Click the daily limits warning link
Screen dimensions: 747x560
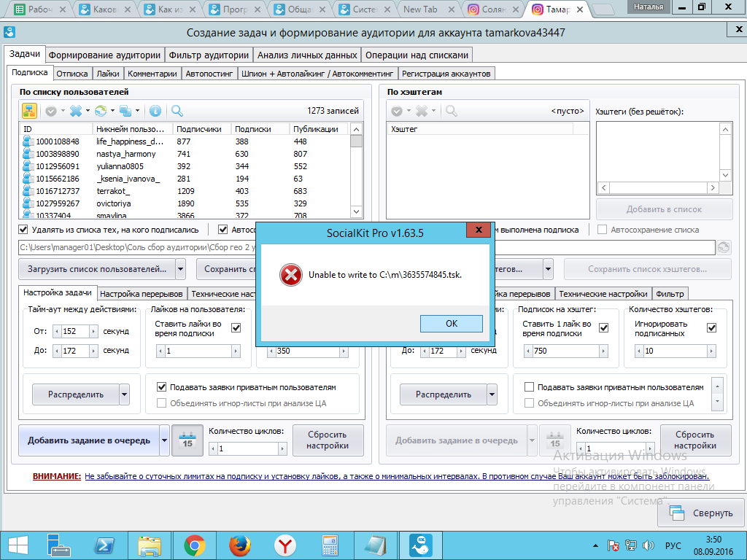(x=397, y=475)
